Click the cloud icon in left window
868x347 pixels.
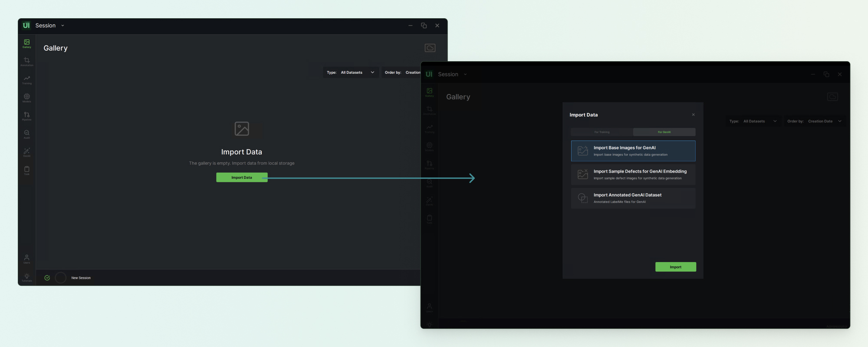point(430,48)
